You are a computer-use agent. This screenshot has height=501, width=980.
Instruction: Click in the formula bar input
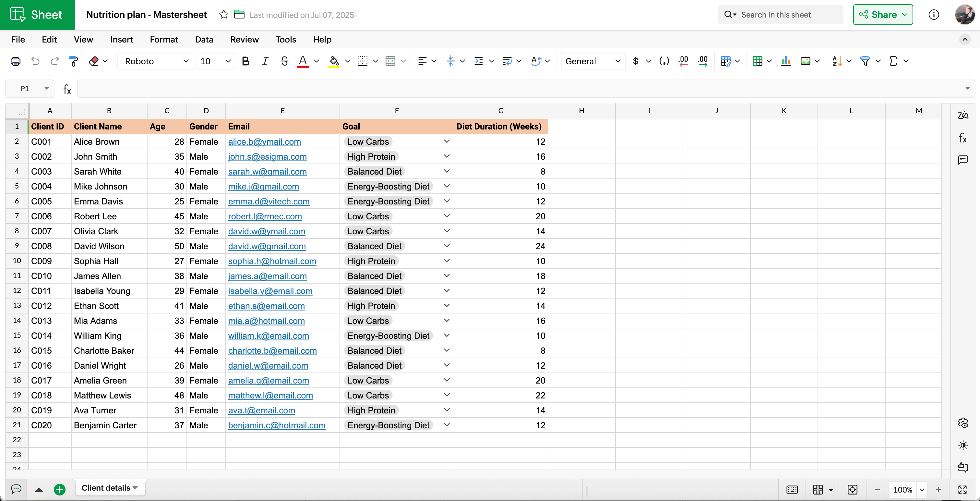(x=520, y=89)
